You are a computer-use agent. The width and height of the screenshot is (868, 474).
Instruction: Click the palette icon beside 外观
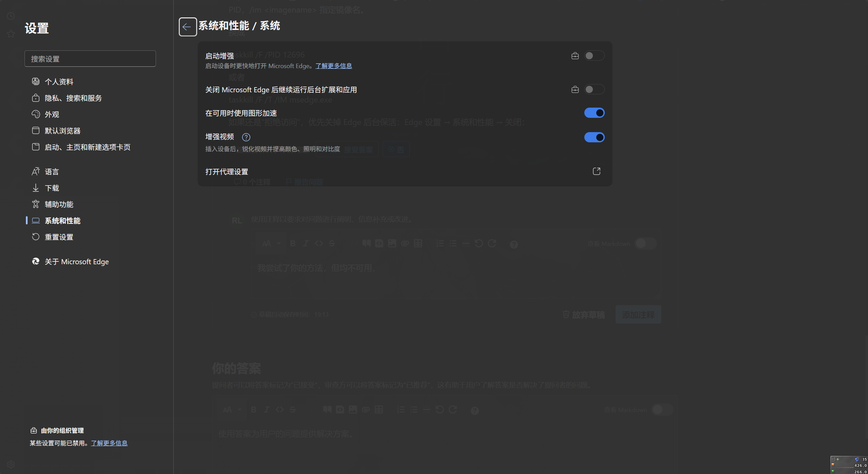tap(36, 114)
